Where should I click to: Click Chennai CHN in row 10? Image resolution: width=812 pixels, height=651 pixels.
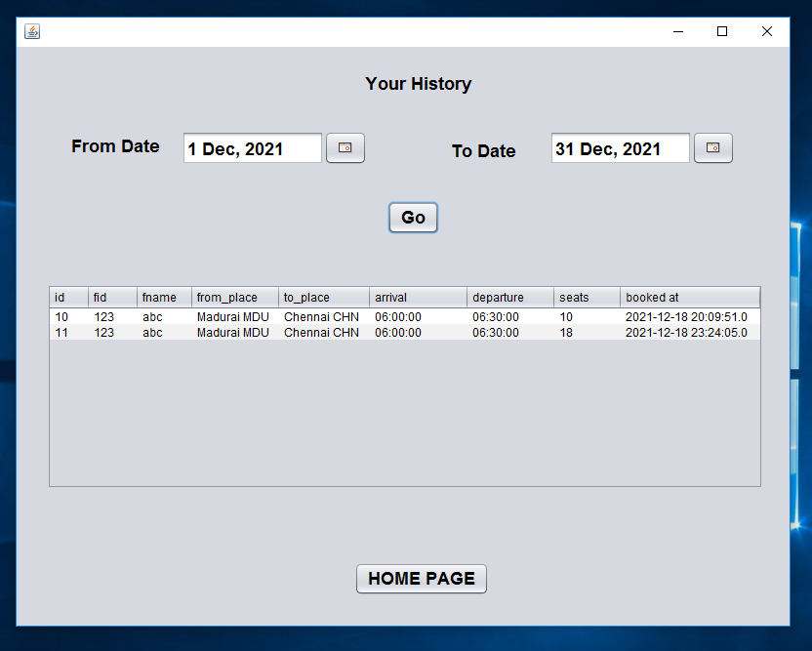[x=322, y=317]
